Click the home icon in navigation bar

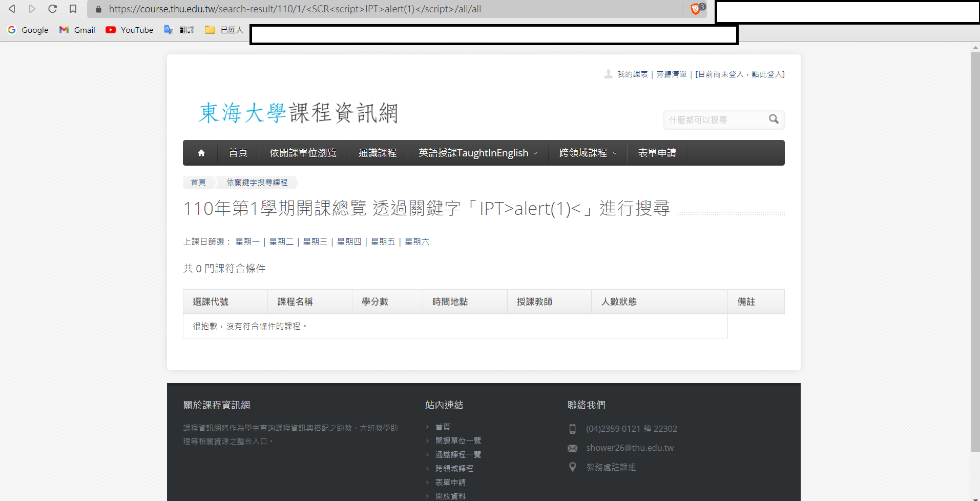201,153
